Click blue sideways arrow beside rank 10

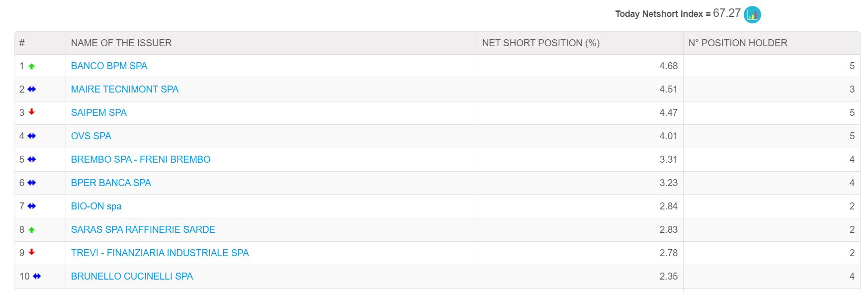(x=37, y=276)
